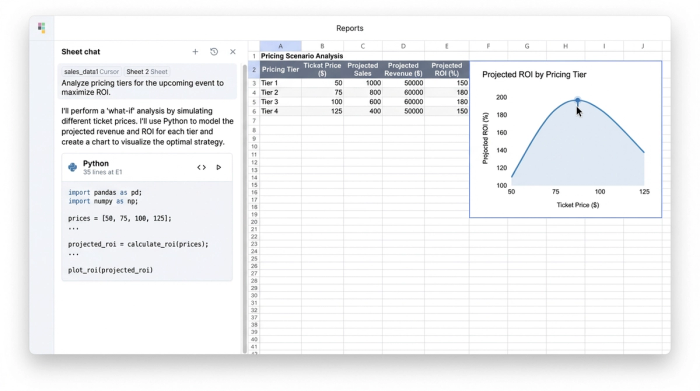Click the Python logo icon in code card

[x=72, y=167]
